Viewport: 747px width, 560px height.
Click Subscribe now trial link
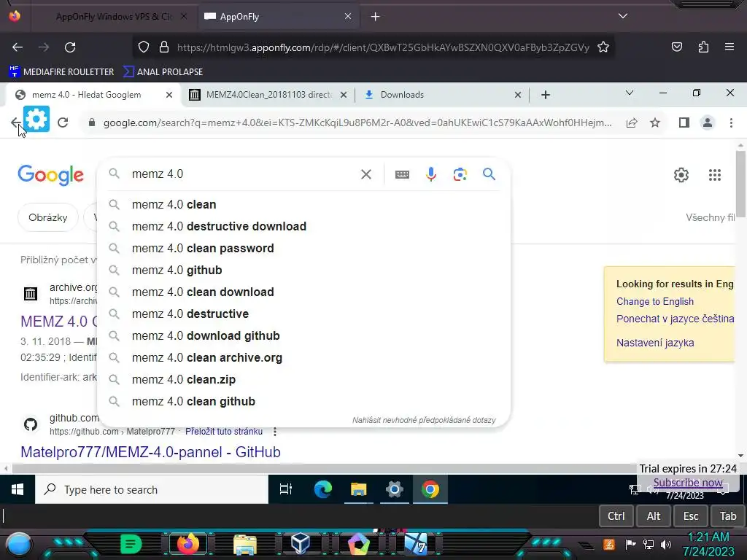point(688,483)
